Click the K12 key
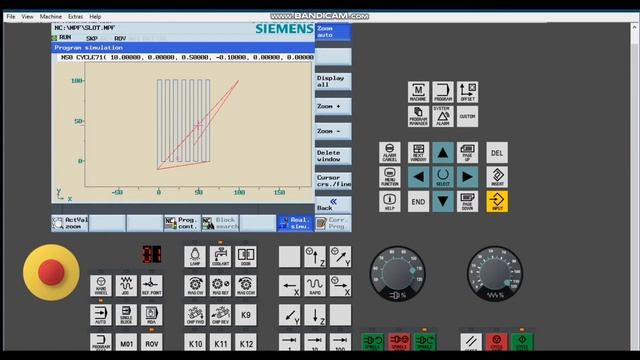 pos(246,342)
